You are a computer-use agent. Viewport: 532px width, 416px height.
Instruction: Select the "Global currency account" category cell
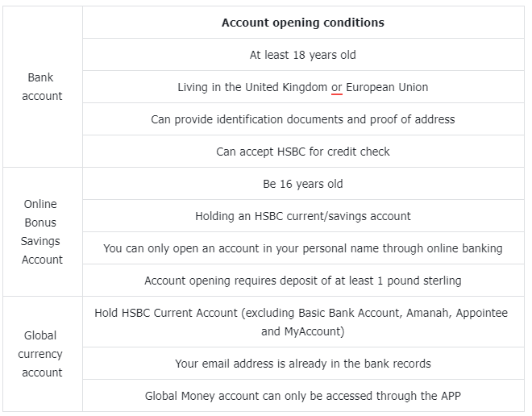[x=43, y=354]
